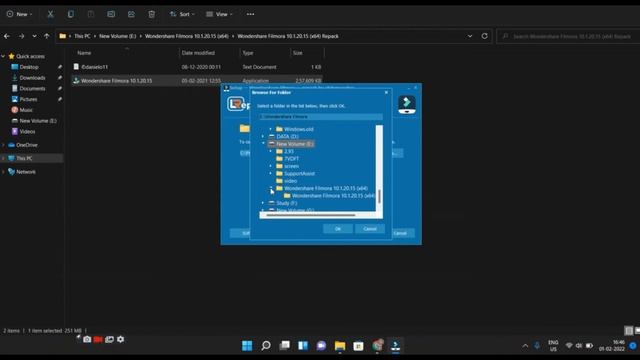Click This PC in the address breadcrumb
This screenshot has width=640, height=360.
coord(82,36)
